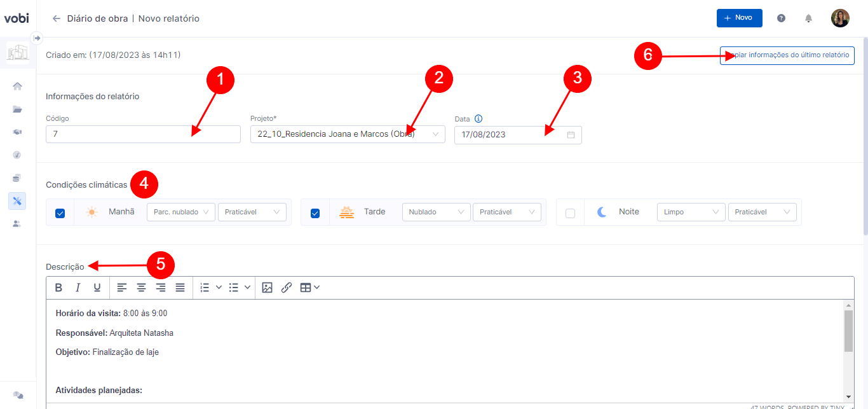Click the Diário de obra breadcrumb link

(x=97, y=18)
